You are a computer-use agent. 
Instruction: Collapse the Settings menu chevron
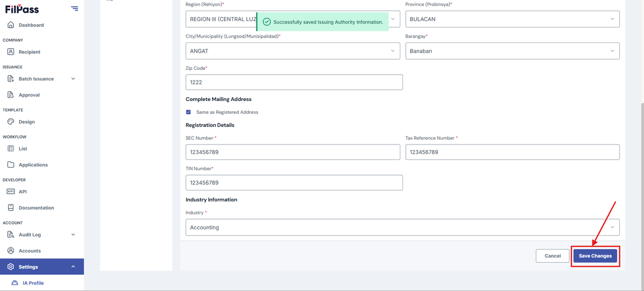pos(73,267)
